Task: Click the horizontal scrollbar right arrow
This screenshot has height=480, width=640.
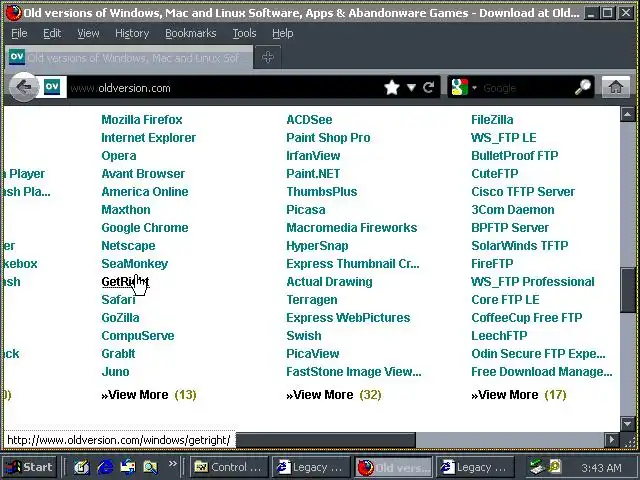Action: 611,440
